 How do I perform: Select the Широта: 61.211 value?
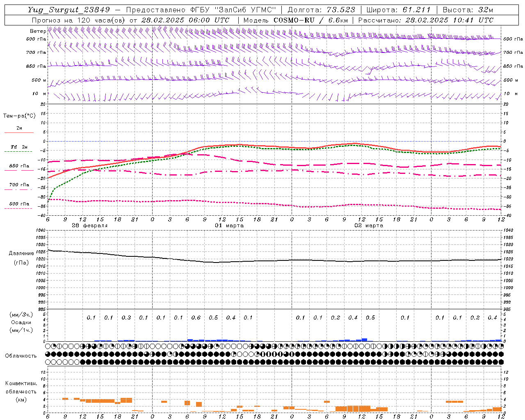pyautogui.click(x=398, y=10)
